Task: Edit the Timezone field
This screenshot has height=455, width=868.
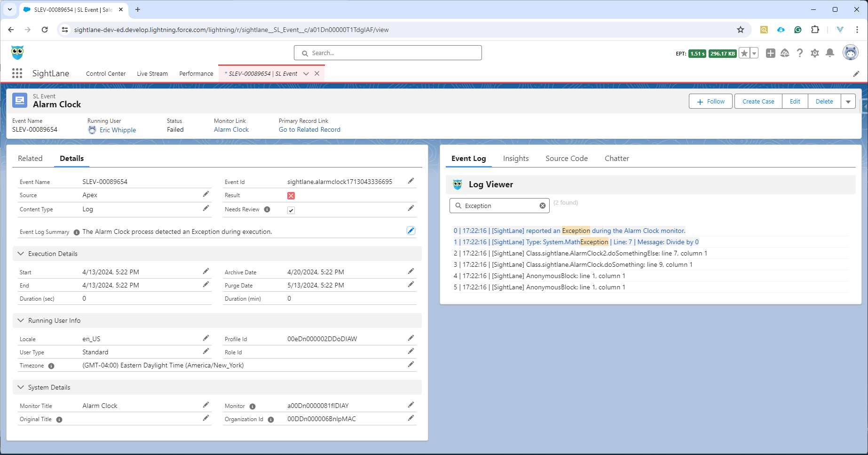Action: click(411, 364)
